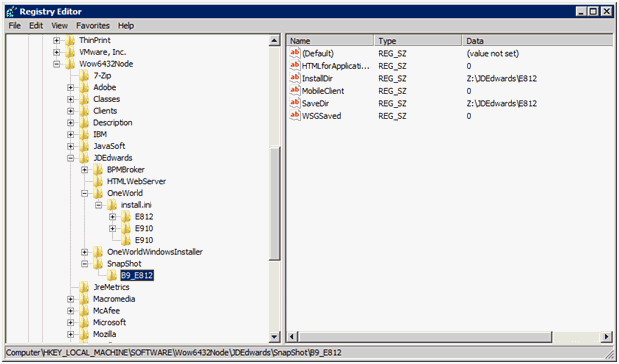Click the ThinPrint folder icon
The image size is (619, 364).
pyautogui.click(x=70, y=40)
